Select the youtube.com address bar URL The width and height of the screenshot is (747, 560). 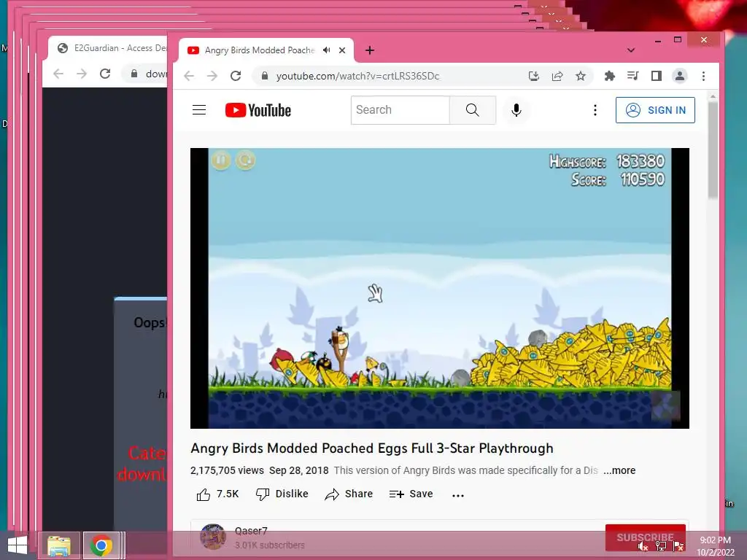[357, 76]
